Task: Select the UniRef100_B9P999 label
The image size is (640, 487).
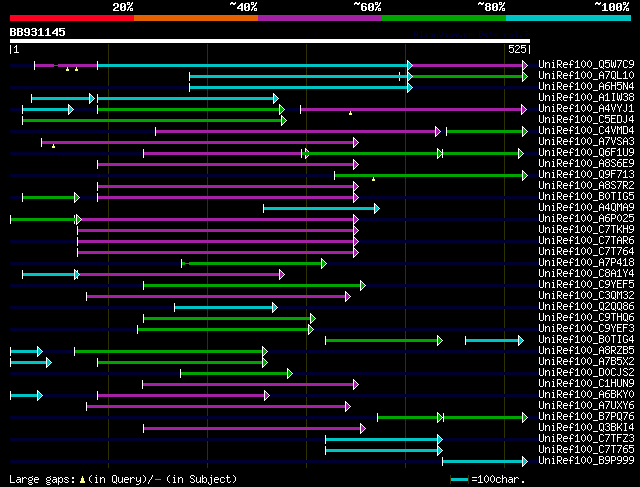Action: tap(586, 461)
